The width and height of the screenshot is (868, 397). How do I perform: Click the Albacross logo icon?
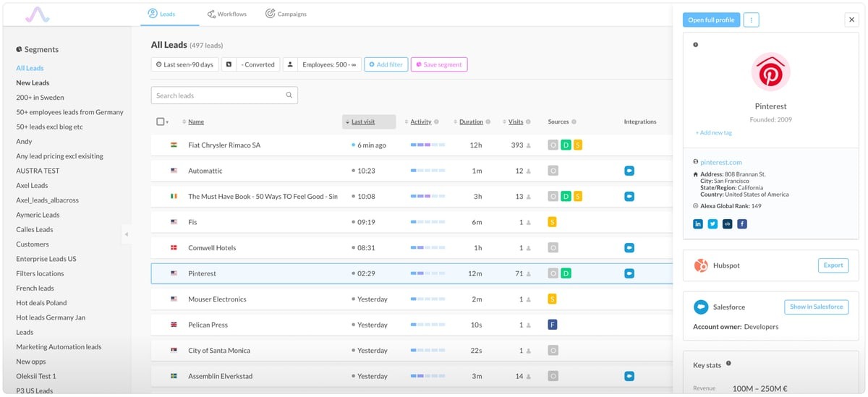point(37,14)
